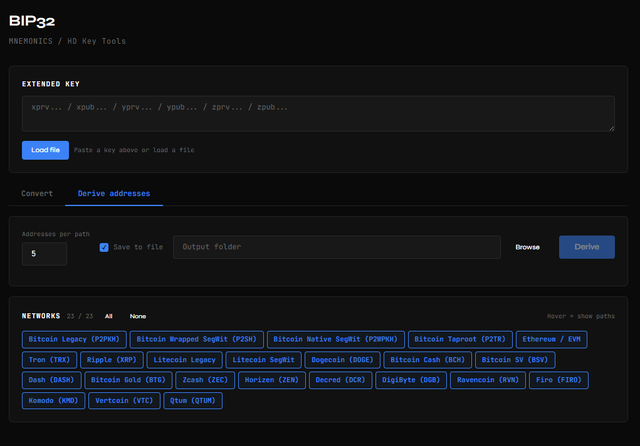Click the NETWORKS section label
Screen dimensions: 640x446
pyautogui.click(x=41, y=316)
